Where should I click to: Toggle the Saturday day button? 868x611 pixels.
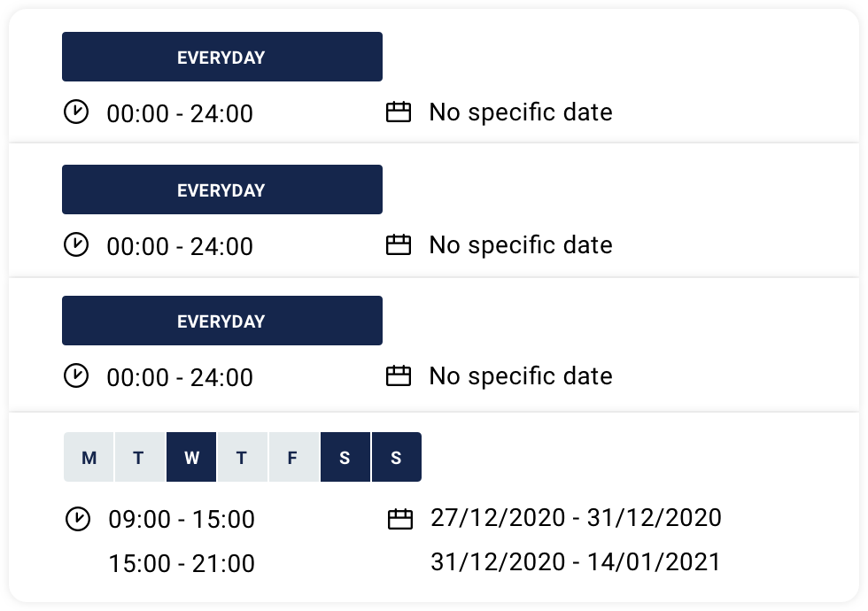[345, 458]
